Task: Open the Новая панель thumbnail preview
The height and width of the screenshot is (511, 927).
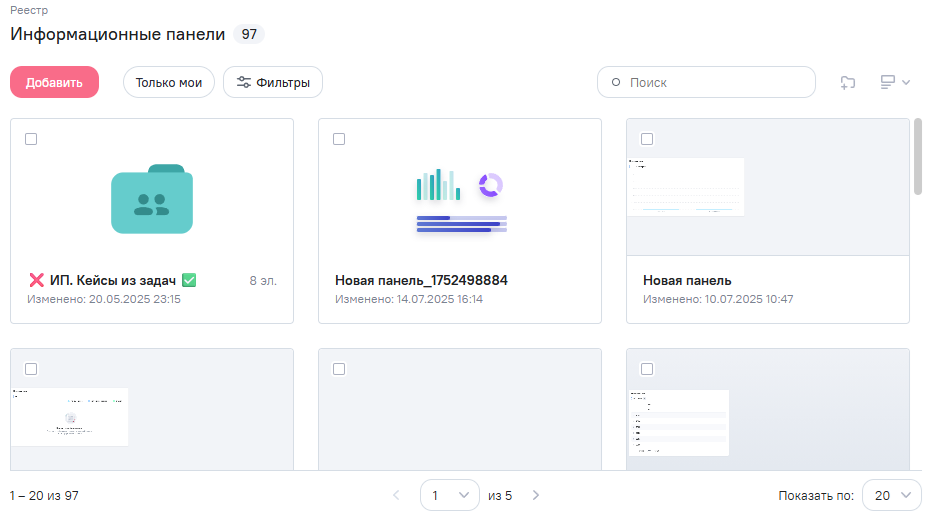Action: point(686,187)
